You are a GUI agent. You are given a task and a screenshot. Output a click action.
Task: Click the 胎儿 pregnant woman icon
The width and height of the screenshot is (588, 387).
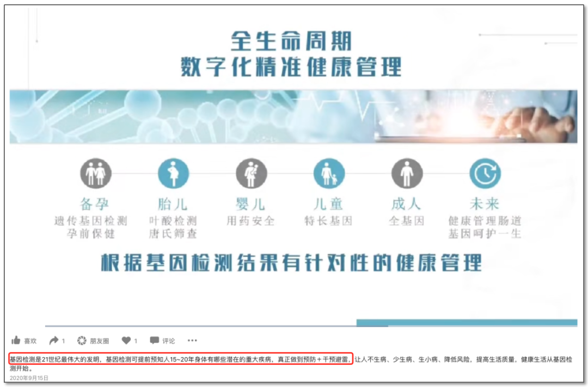tap(173, 174)
